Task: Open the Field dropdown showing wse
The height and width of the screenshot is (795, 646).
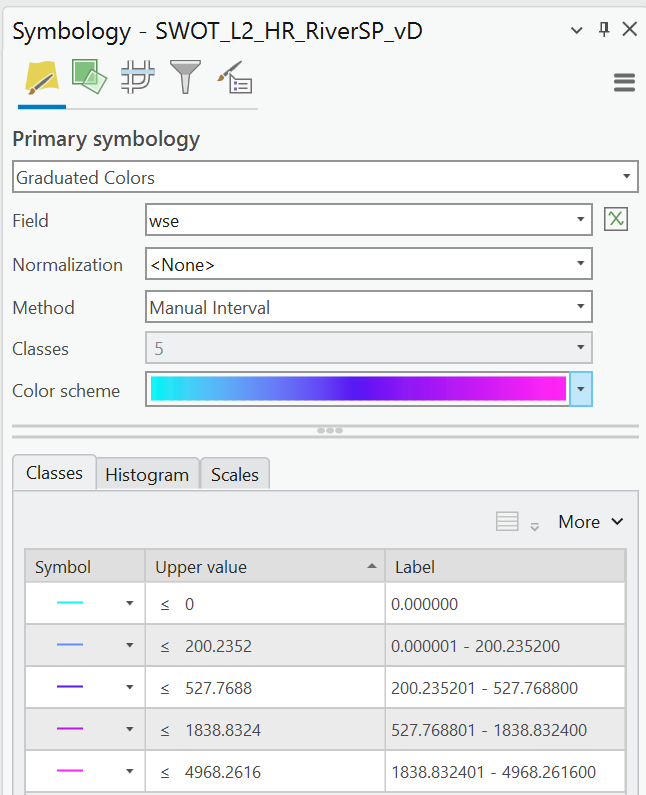Action: pos(369,220)
